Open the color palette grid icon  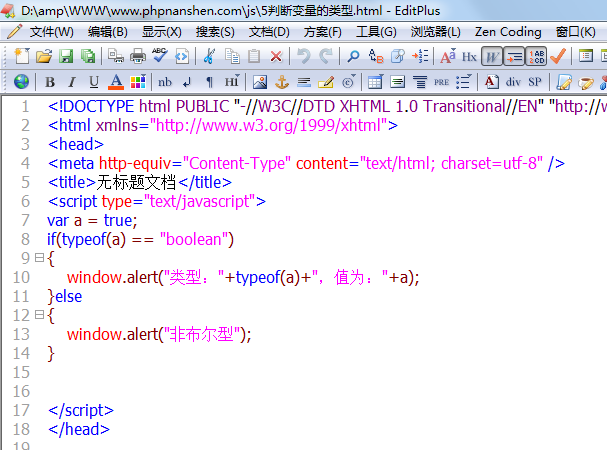[x=138, y=82]
